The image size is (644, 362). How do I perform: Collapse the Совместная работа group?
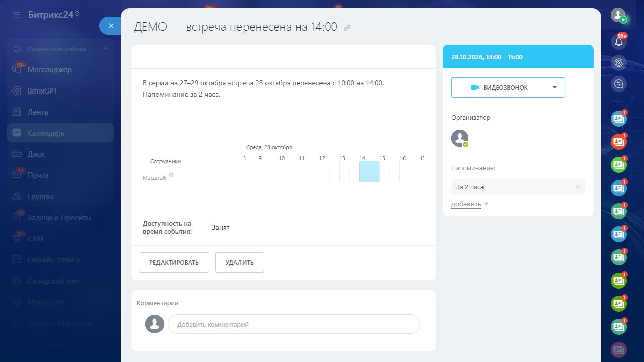[x=105, y=49]
